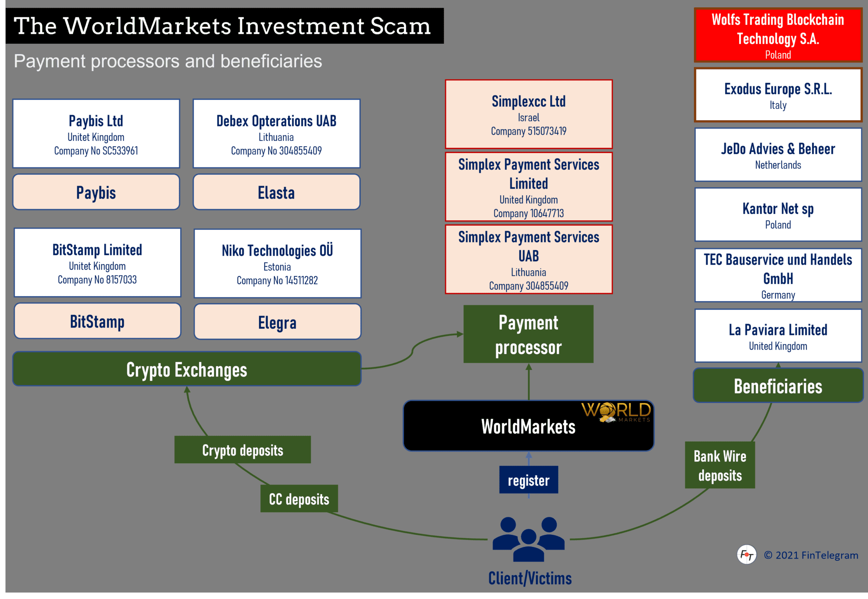Select the Debex Opterations UAB box
This screenshot has height=599, width=868.
click(276, 134)
